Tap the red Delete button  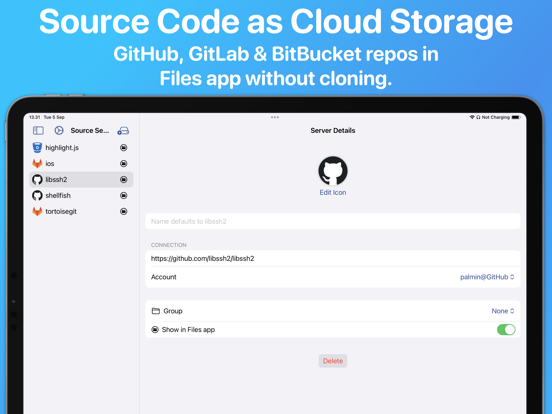[333, 361]
